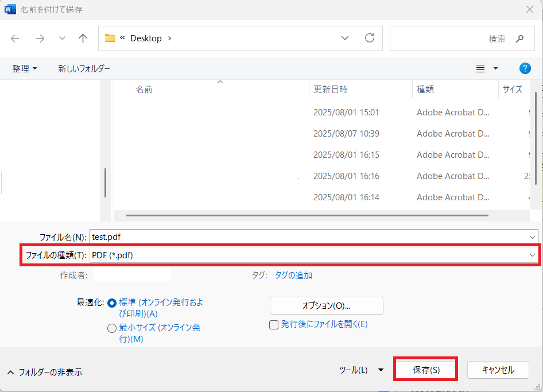The width and height of the screenshot is (543, 392).
Task: Select file dated 2025/08/01 16:15
Action: 321,155
